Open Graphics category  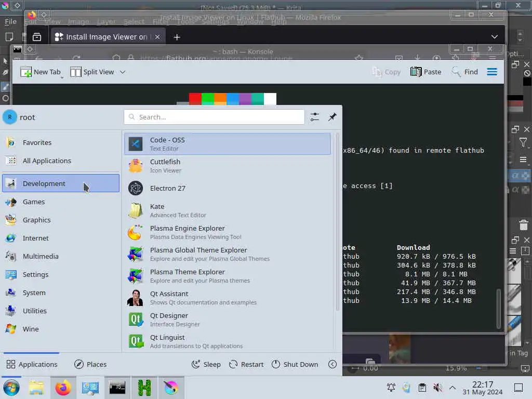point(61,220)
